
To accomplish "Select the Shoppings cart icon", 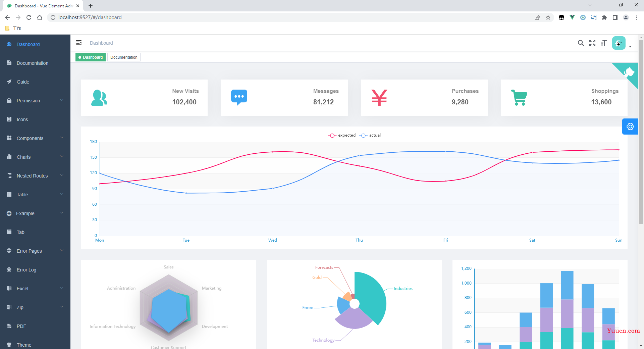I will pos(519,98).
